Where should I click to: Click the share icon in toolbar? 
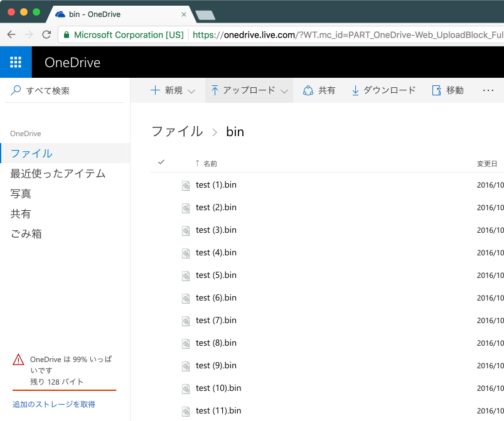coord(308,91)
